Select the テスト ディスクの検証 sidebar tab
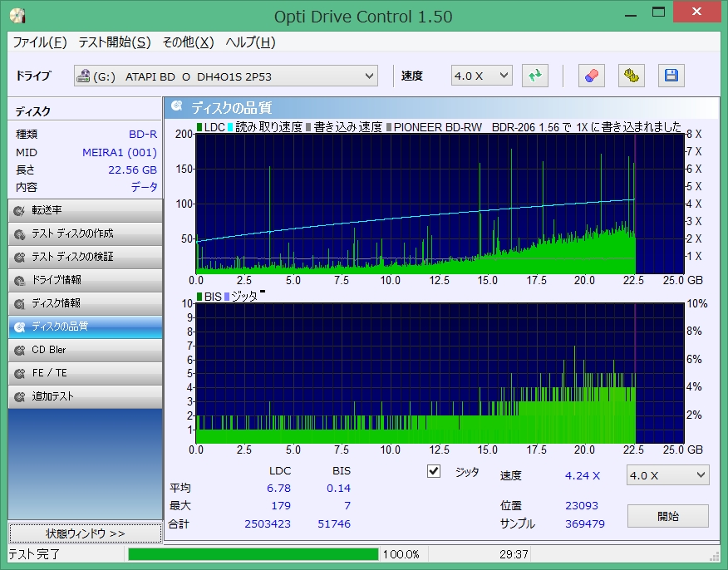 (x=85, y=257)
